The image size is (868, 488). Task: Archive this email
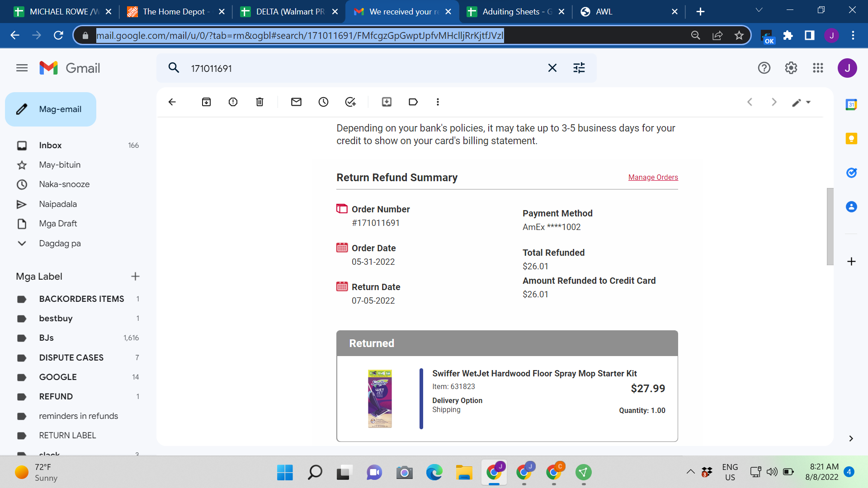point(206,102)
